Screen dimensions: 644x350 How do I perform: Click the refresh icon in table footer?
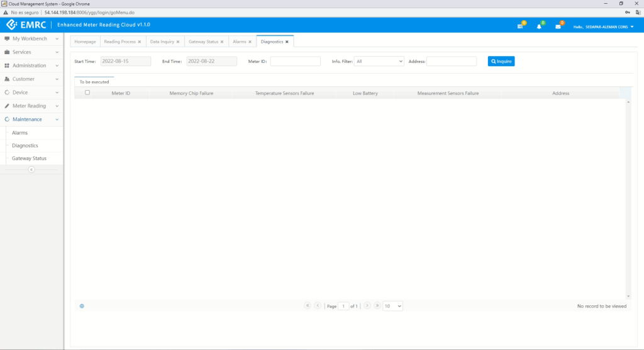pyautogui.click(x=82, y=306)
